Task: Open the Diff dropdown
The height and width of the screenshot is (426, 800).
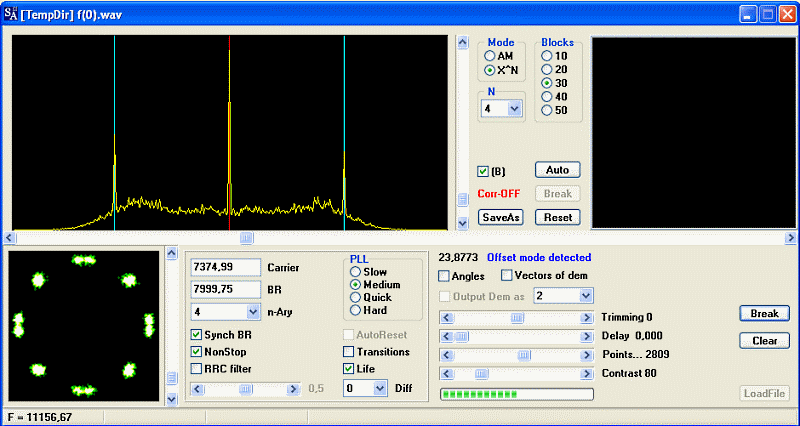Action: tap(380, 388)
